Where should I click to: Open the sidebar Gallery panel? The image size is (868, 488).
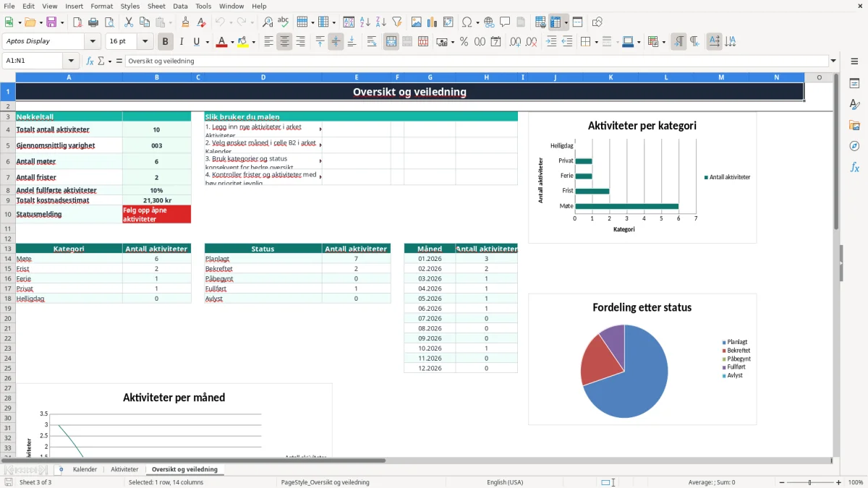tap(854, 126)
